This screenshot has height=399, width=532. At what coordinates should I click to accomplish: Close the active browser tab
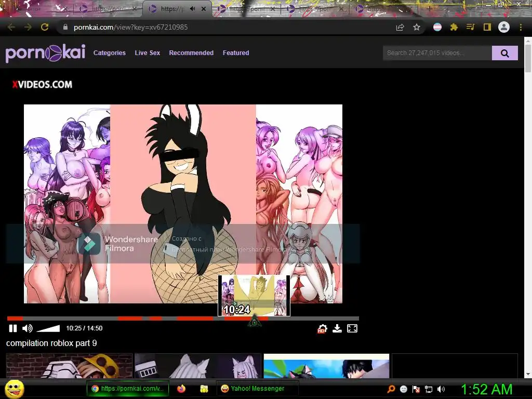204,9
